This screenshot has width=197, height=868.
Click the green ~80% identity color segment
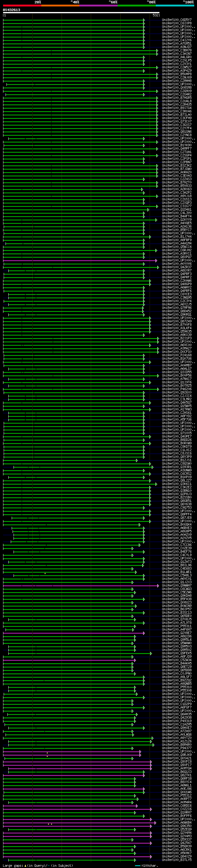(x=137, y=6)
